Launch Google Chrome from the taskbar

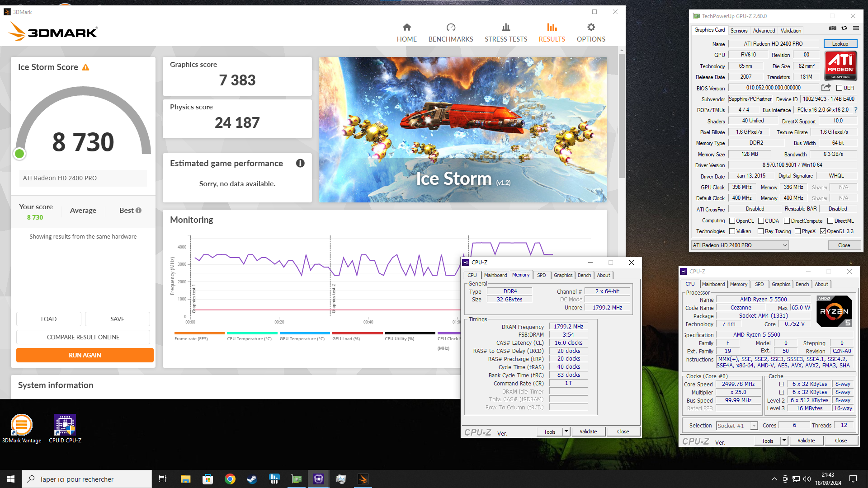(230, 479)
